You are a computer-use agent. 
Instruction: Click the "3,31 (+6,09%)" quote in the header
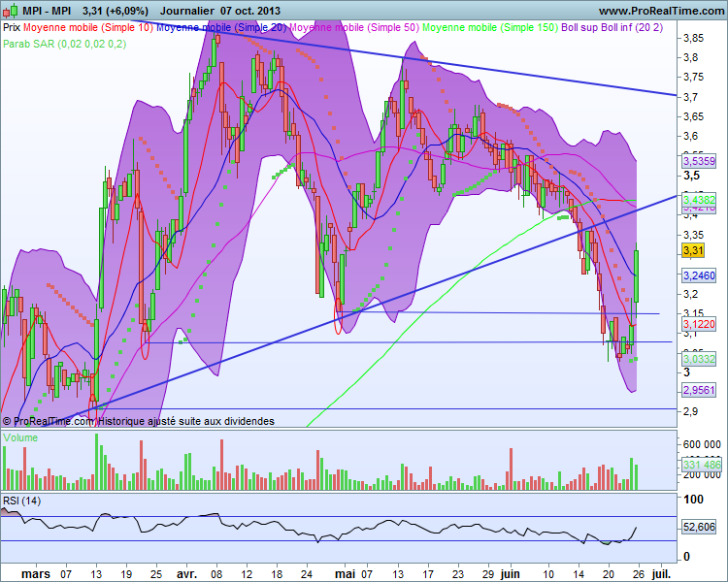coord(116,11)
